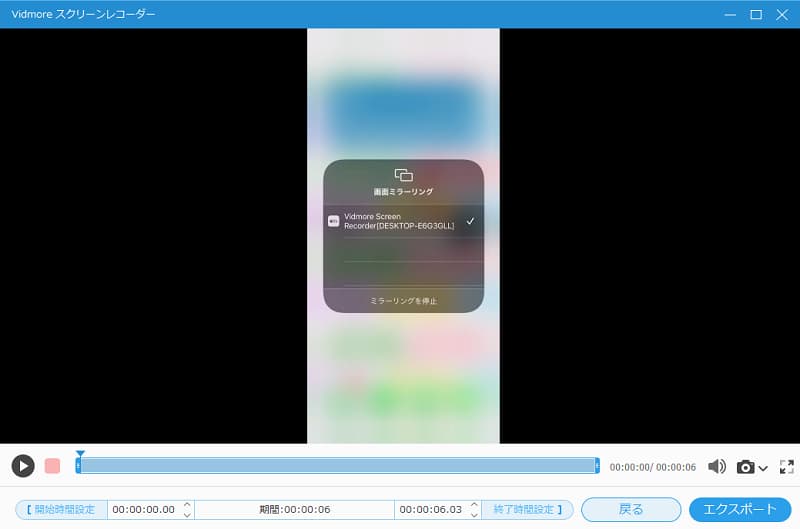Screen dimensions: 800x529
Task: Click the 終了時間設定 button
Action: (x=527, y=509)
